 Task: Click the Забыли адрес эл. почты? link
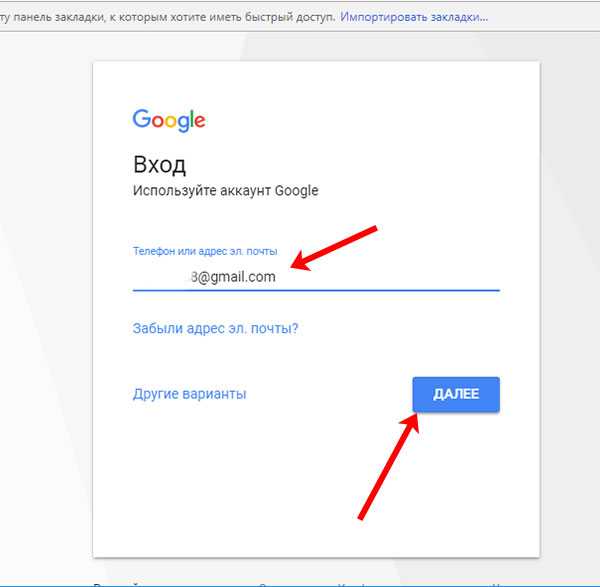[216, 328]
